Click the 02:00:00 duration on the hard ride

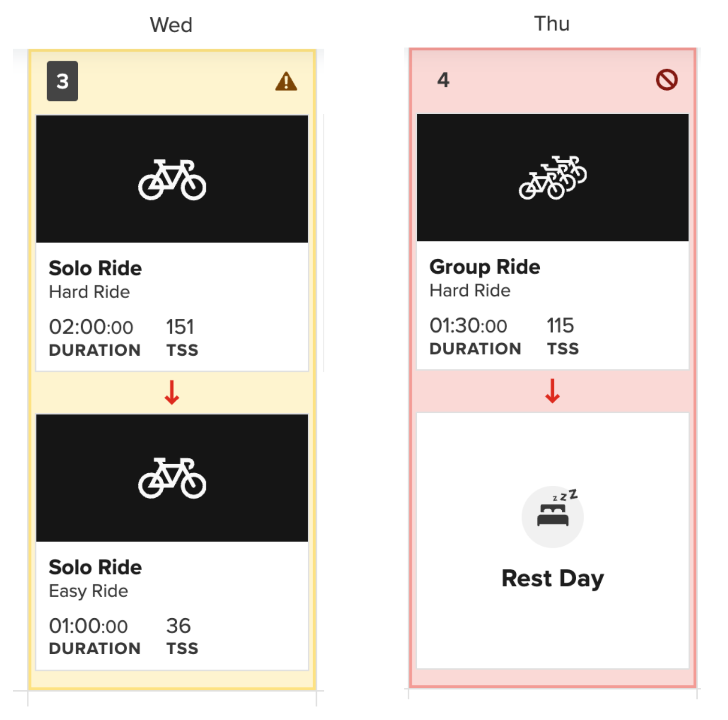[x=91, y=326]
